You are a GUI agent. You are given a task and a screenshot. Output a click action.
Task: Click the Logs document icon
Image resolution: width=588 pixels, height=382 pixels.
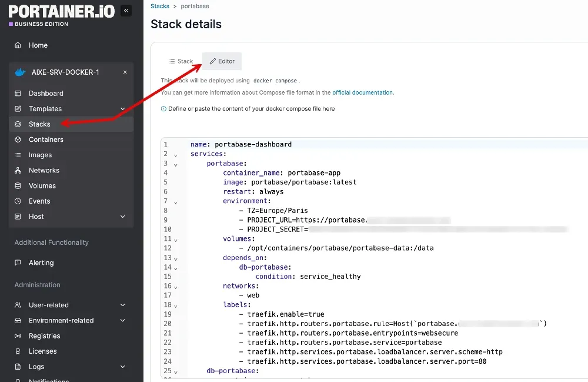[18, 366]
